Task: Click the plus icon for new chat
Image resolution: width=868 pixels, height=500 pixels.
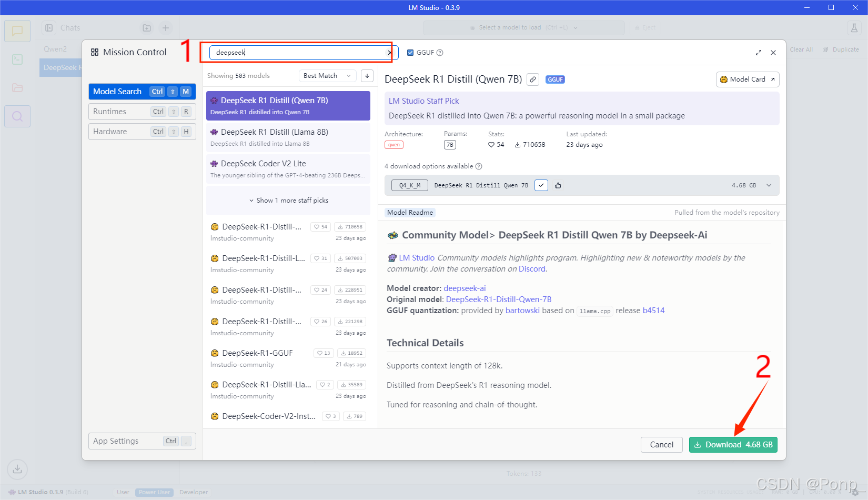Action: point(166,28)
